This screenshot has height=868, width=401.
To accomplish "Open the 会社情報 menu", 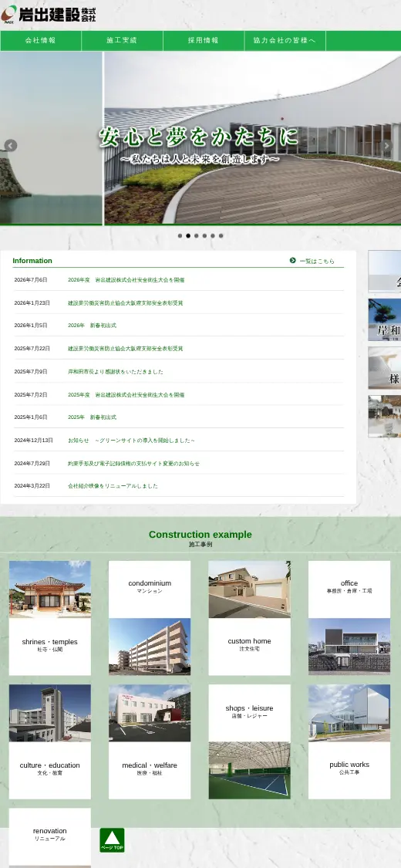I will (41, 40).
